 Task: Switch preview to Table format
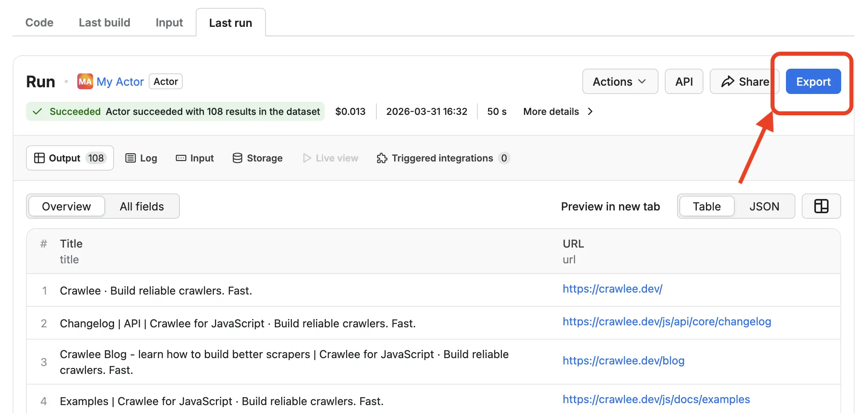tap(707, 206)
